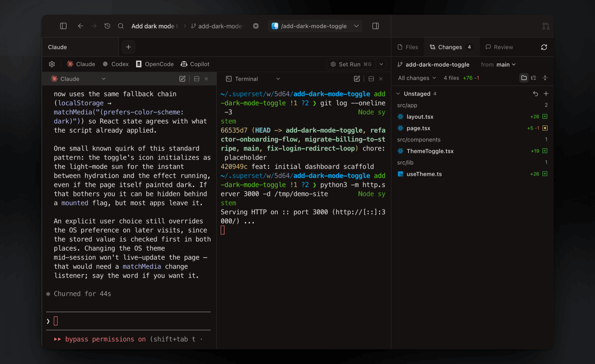Launch the OpenCode agent preset

coord(155,64)
